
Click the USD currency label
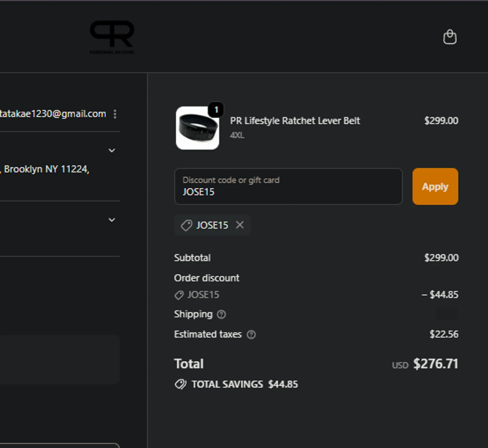[400, 365]
